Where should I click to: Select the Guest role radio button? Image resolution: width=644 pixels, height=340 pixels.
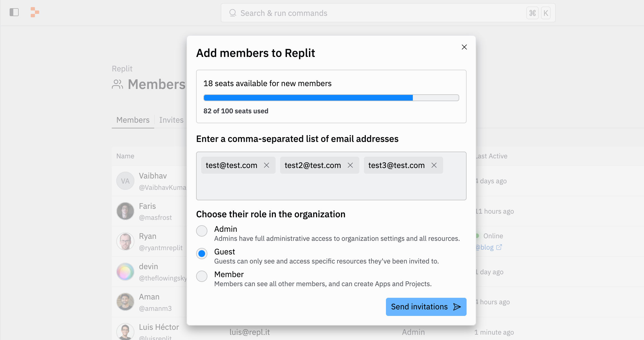click(202, 254)
